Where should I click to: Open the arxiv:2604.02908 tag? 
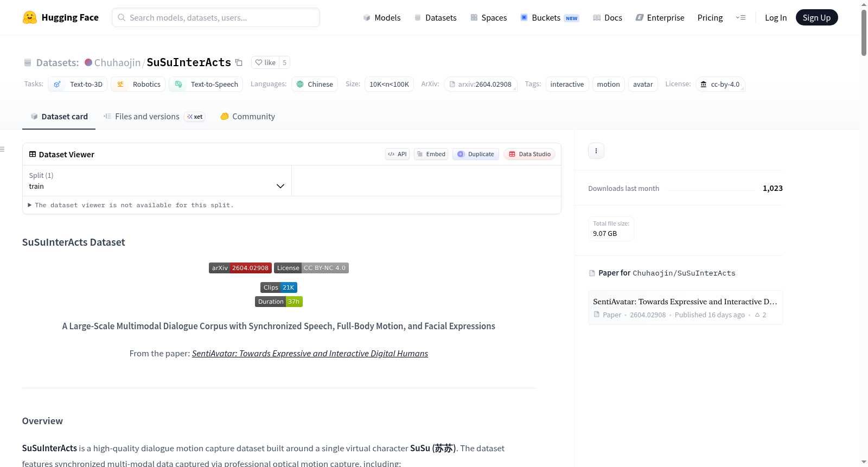tap(481, 84)
